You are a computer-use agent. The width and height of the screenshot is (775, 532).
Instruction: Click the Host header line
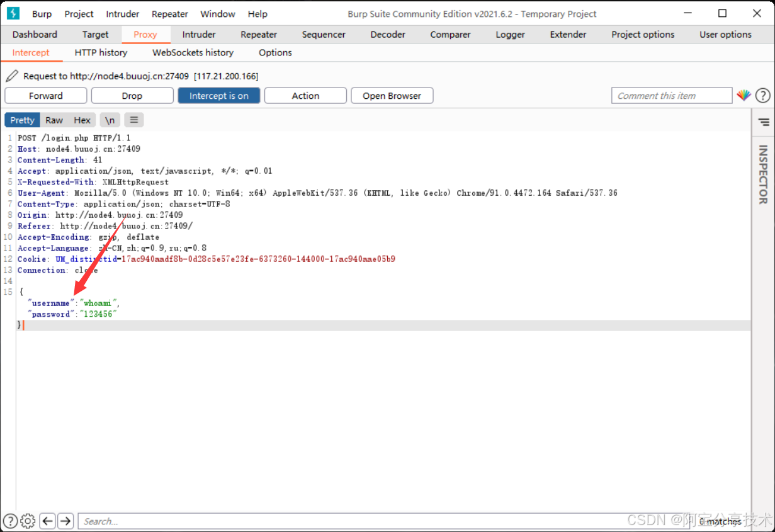click(79, 149)
